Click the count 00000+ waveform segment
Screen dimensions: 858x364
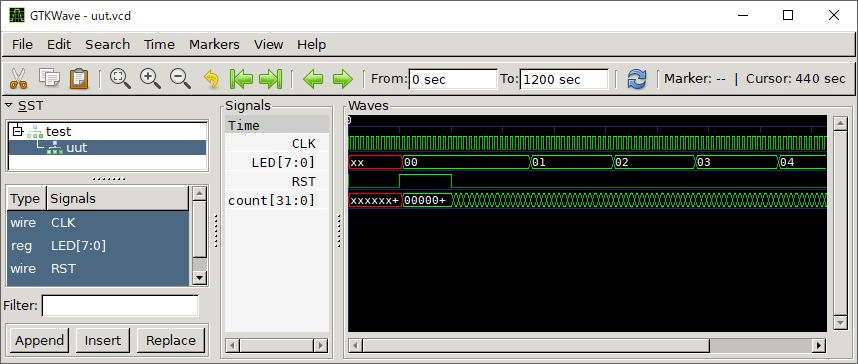point(427,200)
